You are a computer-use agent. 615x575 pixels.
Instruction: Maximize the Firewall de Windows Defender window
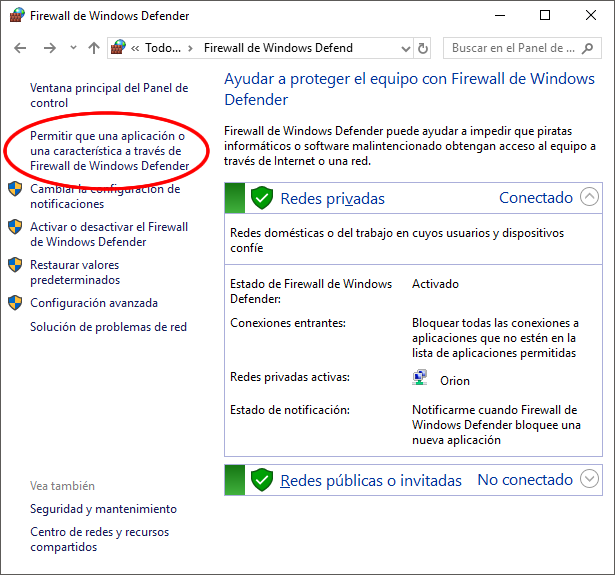click(x=545, y=16)
